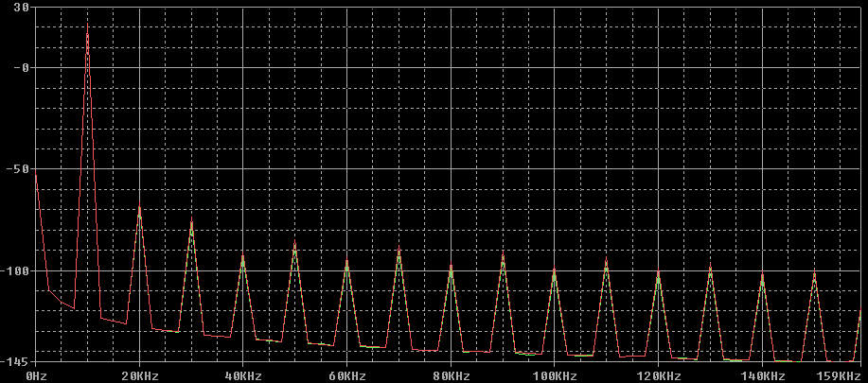
Task: Select the 140KHz label on the X axis
Action: pyautogui.click(x=762, y=376)
